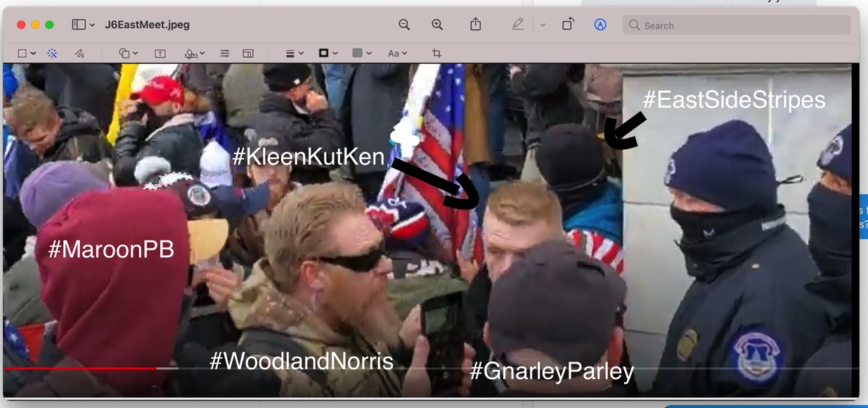This screenshot has width=868, height=408.
Task: Activate the Instant Alpha wand
Action: point(52,53)
